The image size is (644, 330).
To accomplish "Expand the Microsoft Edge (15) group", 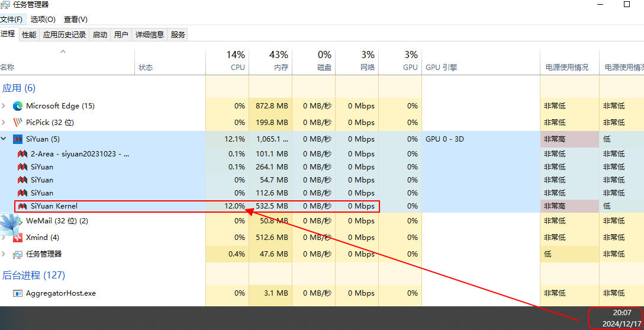I will tap(4, 106).
